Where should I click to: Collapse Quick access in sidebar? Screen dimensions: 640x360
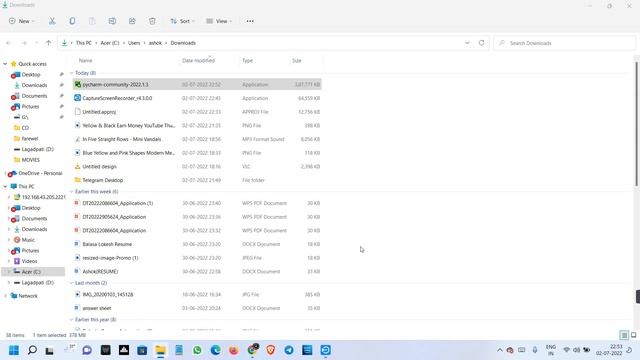click(5, 64)
